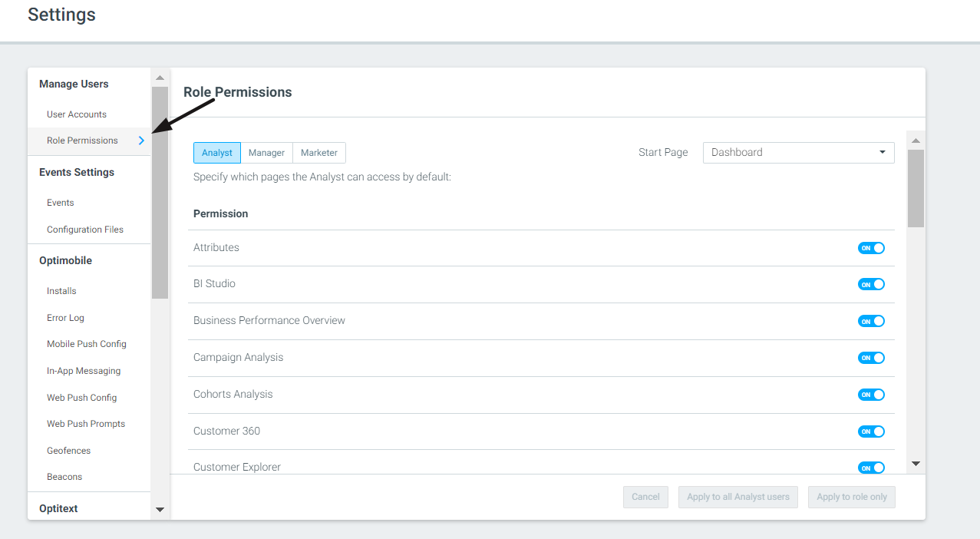Open Installs under Optimobile

tap(61, 291)
